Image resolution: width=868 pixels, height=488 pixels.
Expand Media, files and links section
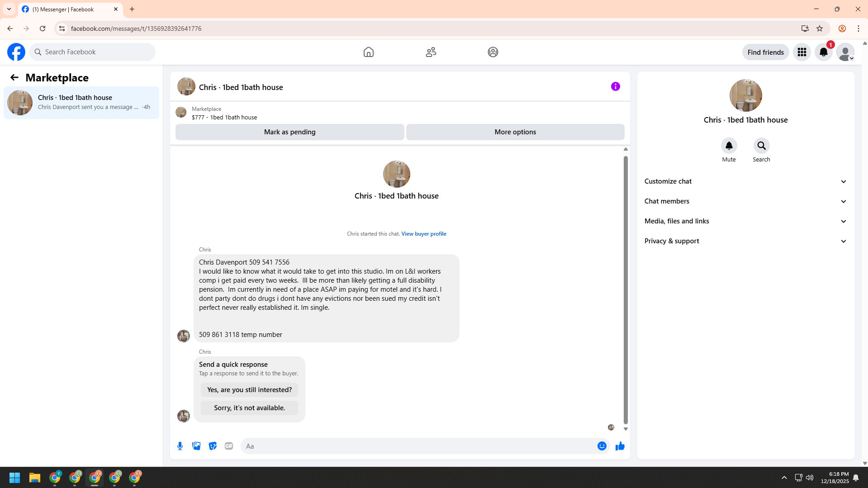(x=745, y=221)
